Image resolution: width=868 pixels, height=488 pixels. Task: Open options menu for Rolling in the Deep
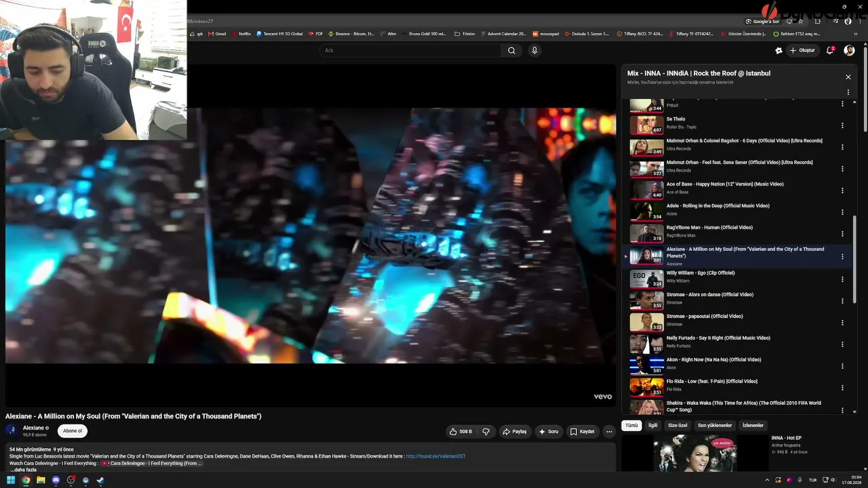(842, 212)
